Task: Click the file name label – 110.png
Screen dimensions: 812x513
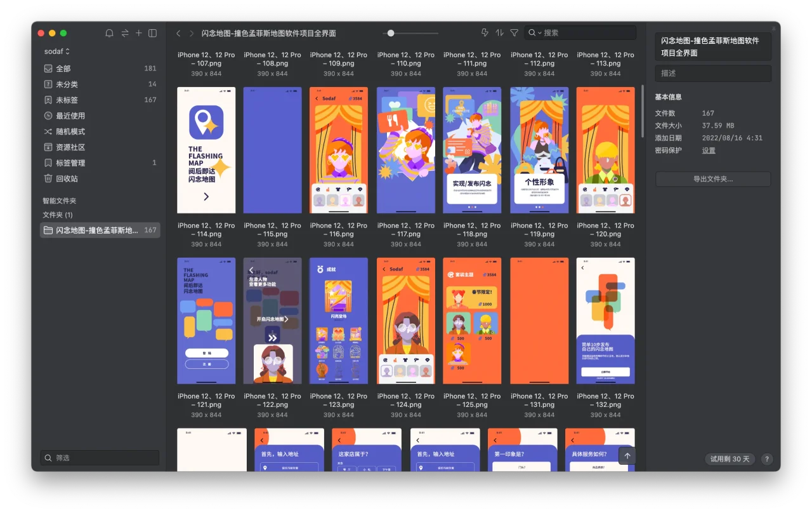Action: pos(406,59)
